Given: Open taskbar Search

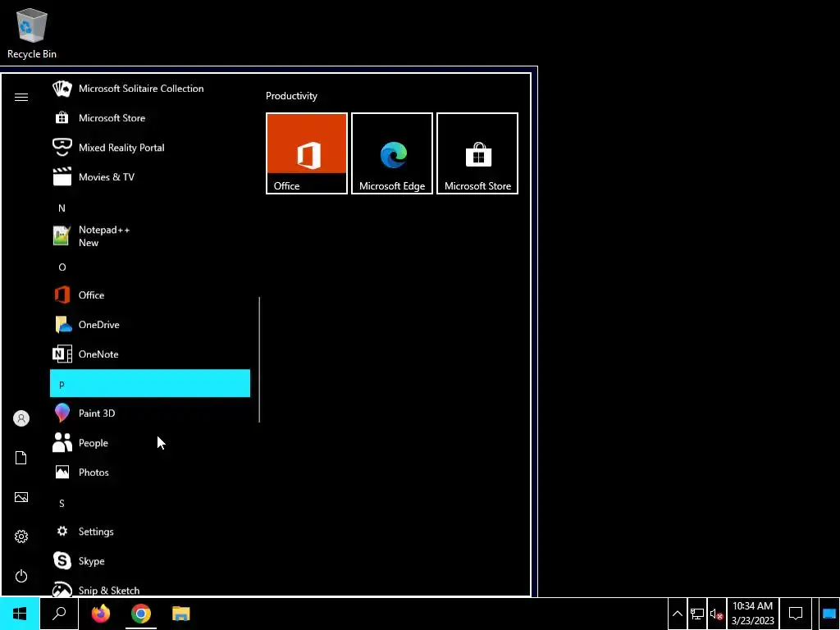Looking at the screenshot, I should coord(59,614).
